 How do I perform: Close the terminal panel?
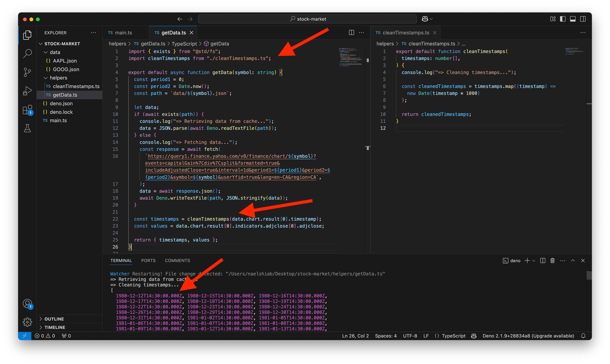point(583,261)
